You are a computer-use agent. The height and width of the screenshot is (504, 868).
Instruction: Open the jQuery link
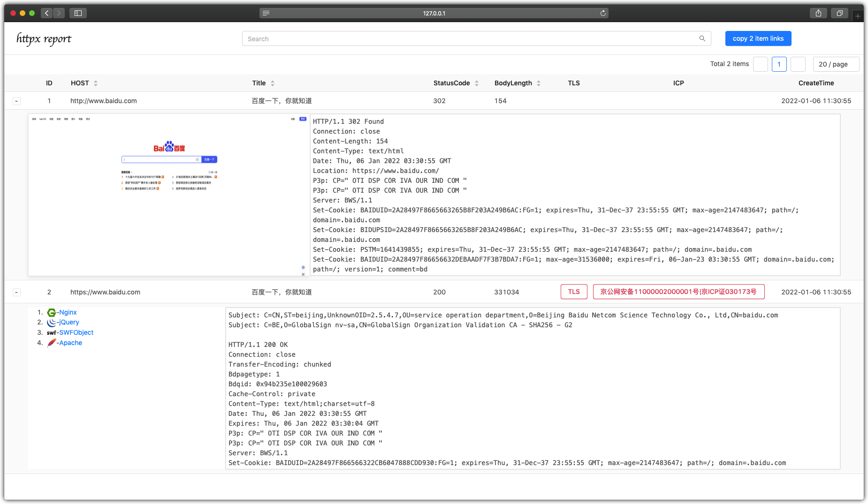coord(69,322)
